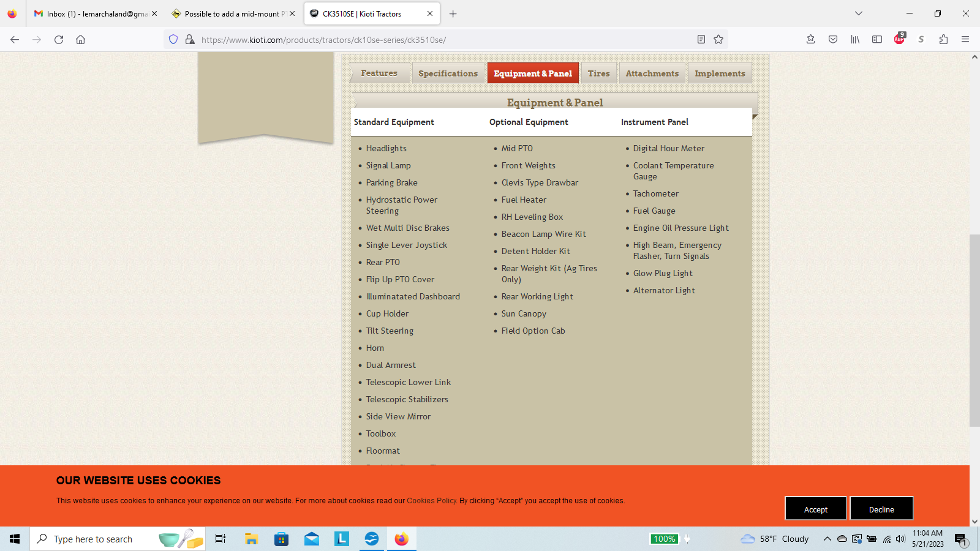This screenshot has width=980, height=551.
Task: Open the Attachments tab
Action: click(652, 73)
